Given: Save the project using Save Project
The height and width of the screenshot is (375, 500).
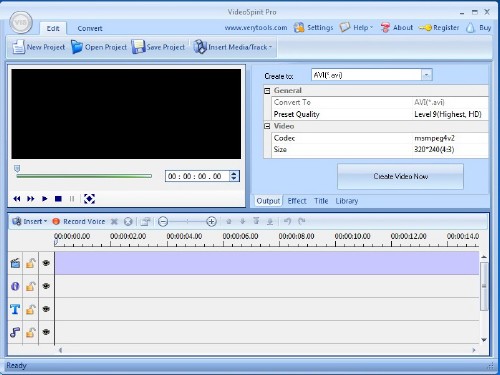Looking at the screenshot, I should point(158,47).
